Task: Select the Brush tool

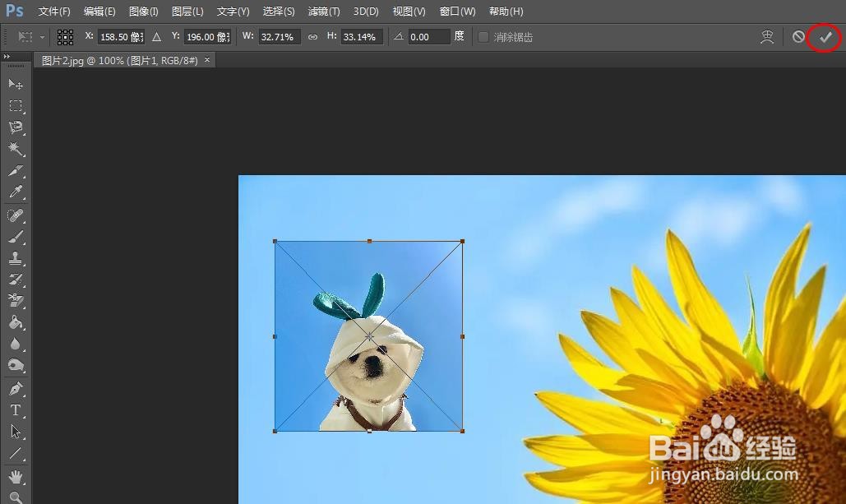Action: (15, 237)
